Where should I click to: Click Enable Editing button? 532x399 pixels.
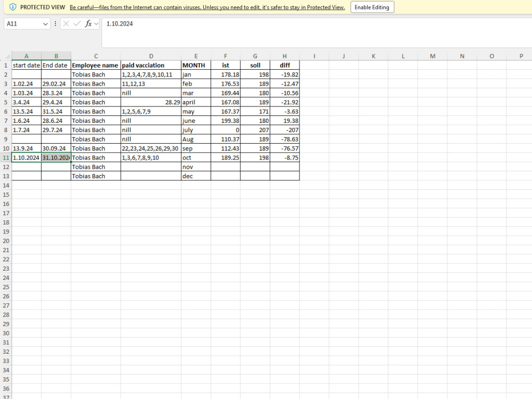click(x=372, y=7)
